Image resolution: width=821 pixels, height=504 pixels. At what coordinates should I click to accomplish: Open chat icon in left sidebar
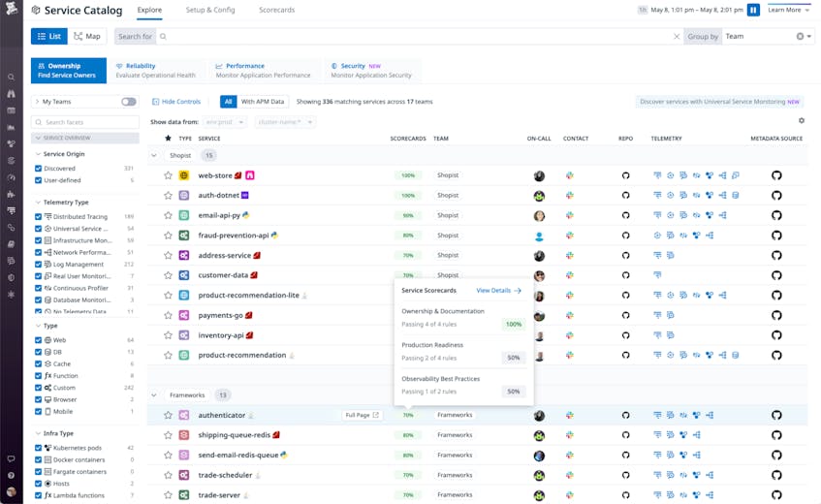pos(11,459)
